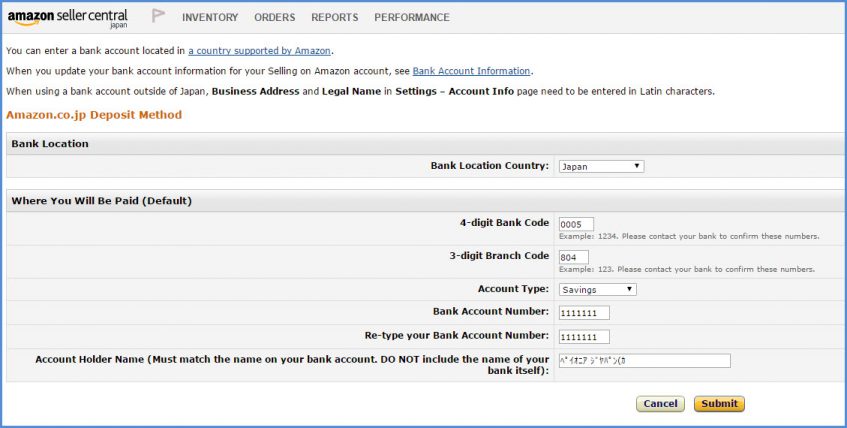Viewport: 847px width, 428px height.
Task: Expand the Bank Location Country dropdown
Action: 600,166
